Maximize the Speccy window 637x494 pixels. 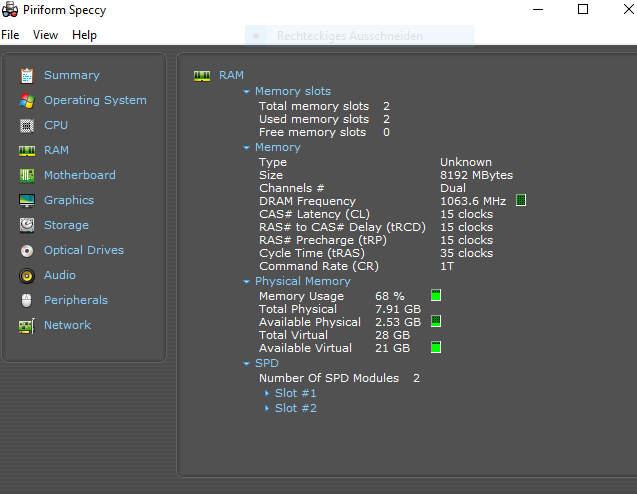[x=583, y=9]
